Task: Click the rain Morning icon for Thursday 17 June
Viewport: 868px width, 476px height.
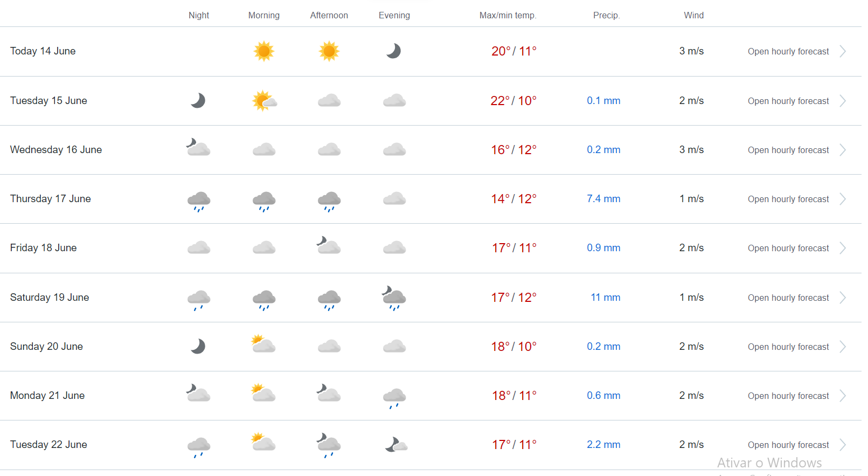Action: point(264,202)
